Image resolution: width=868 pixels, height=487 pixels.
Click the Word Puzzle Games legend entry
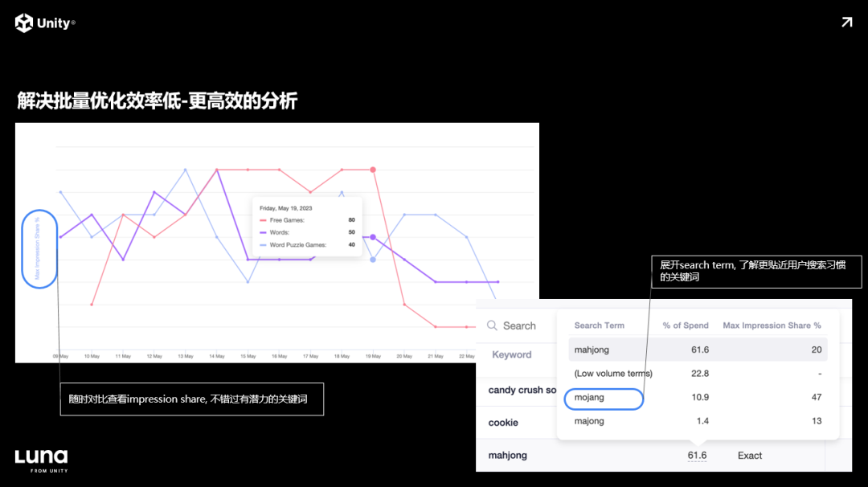307,244
